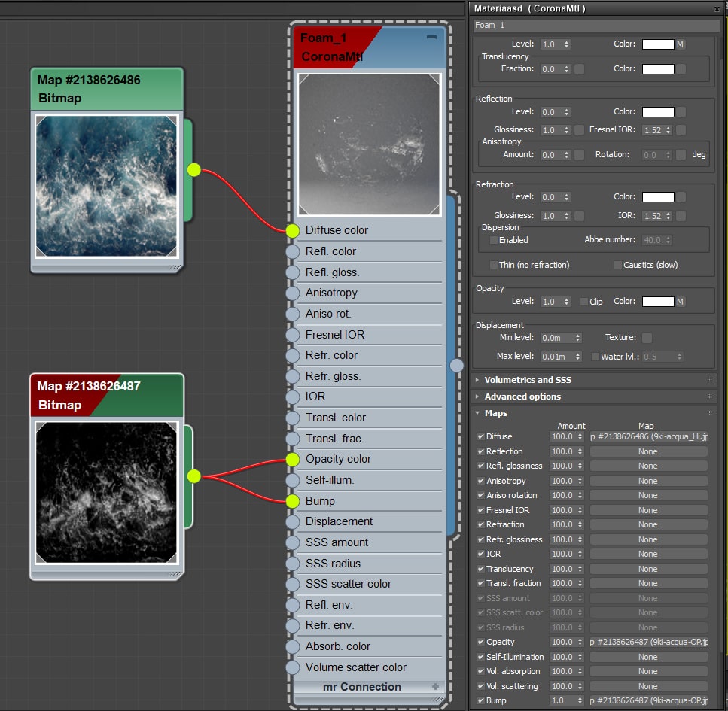Uncheck Reflection map checkbox
This screenshot has height=711, width=728.
click(480, 451)
